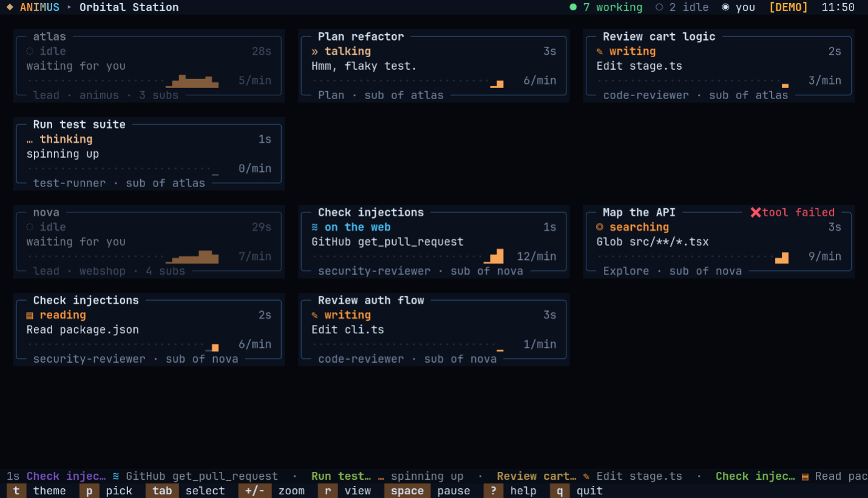Viewport: 868px width, 498px height.
Task: Select the pencil writing icon in Review auth flow
Action: (x=314, y=315)
